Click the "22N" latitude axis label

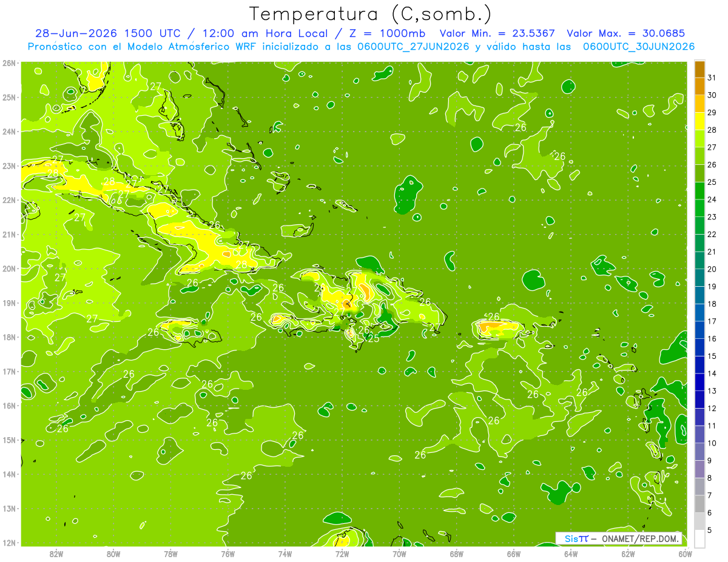click(x=9, y=200)
